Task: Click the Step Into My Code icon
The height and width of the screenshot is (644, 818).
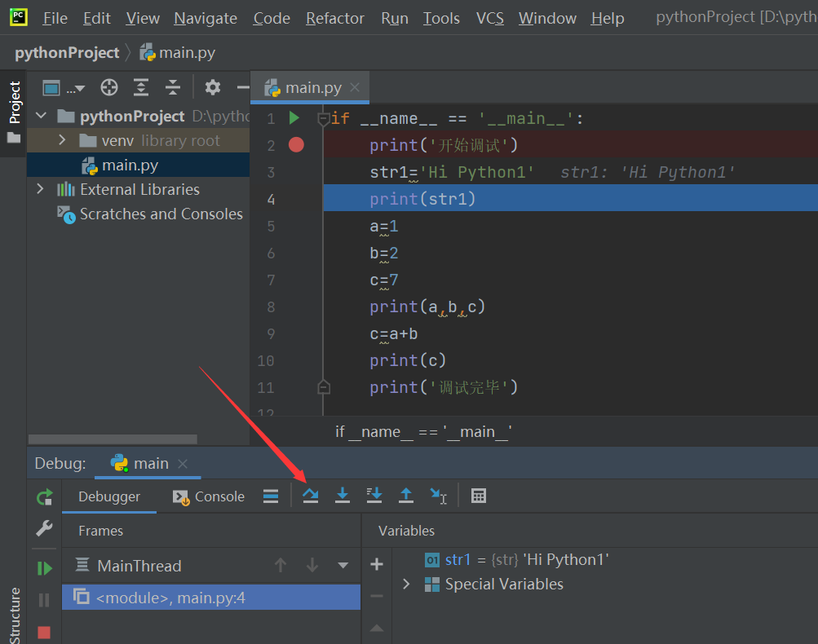Action: click(374, 496)
